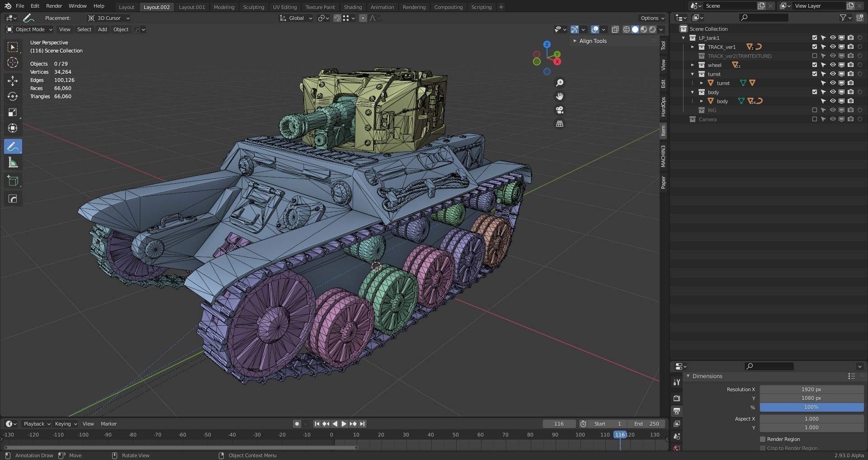Open View Layer properties tab icon
The height and width of the screenshot is (460, 868).
pyautogui.click(x=676, y=424)
